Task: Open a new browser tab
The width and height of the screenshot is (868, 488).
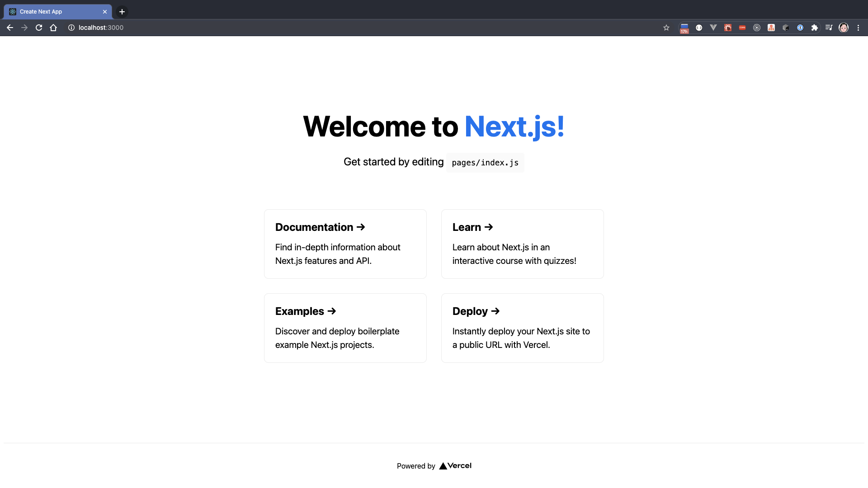Action: pos(122,12)
